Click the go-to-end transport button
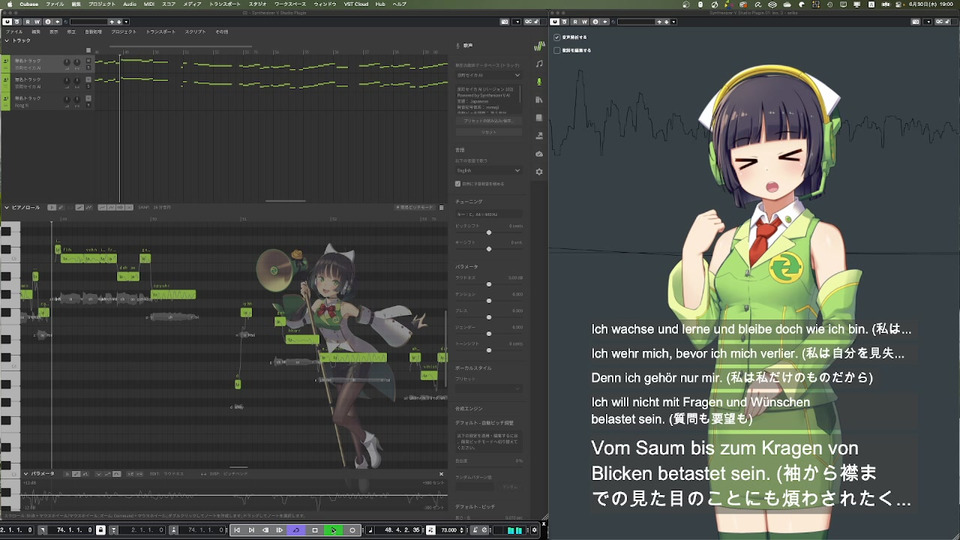 click(251, 530)
